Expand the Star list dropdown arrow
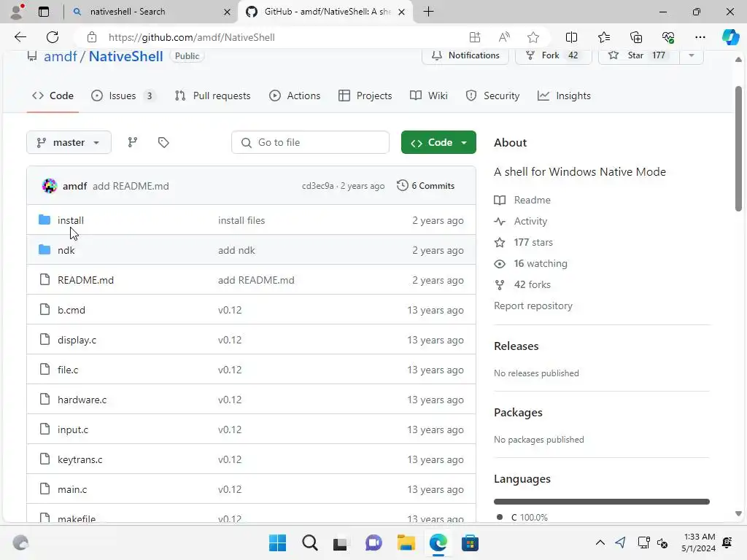The image size is (747, 560). pyautogui.click(x=692, y=55)
